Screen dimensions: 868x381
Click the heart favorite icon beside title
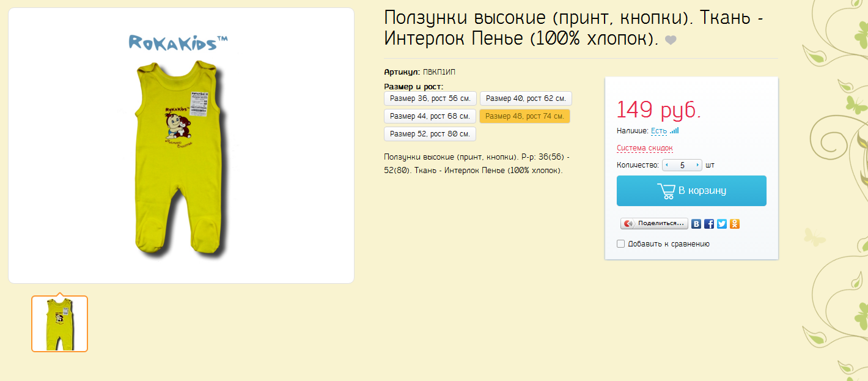(671, 40)
